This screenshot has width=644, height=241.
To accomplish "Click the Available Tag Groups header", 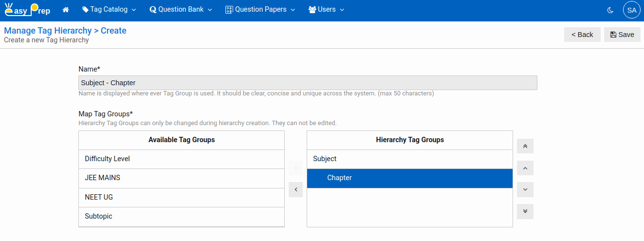I will click(x=182, y=140).
